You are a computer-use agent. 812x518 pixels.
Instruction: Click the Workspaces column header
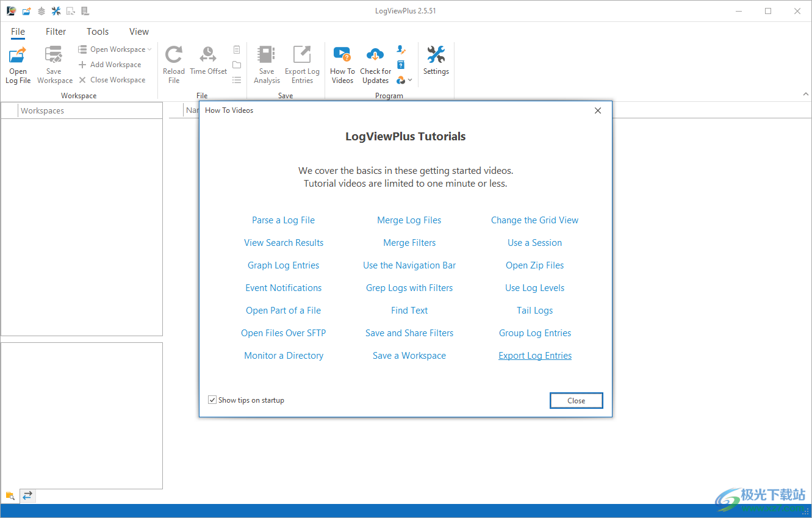coord(90,110)
